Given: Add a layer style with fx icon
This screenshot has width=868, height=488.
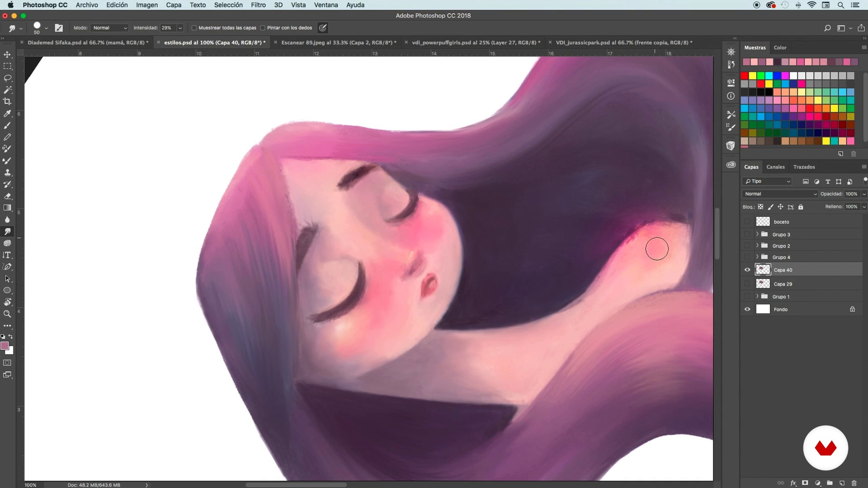Looking at the screenshot, I should click(x=793, y=483).
